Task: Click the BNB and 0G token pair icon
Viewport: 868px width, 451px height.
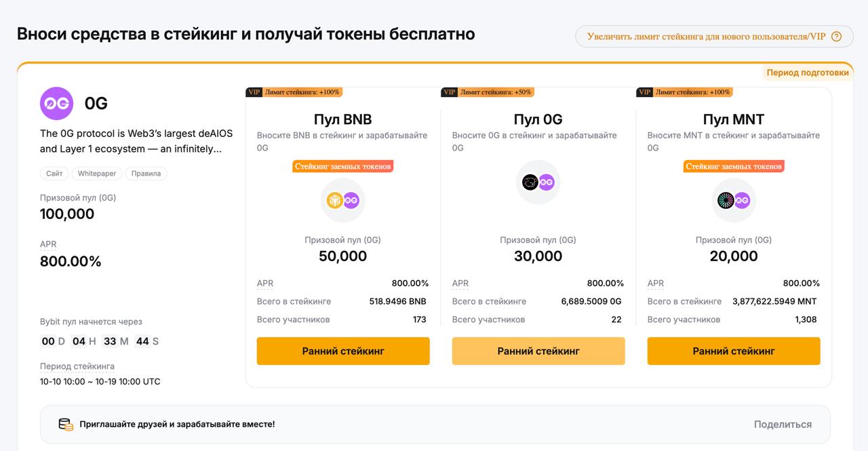Action: click(x=342, y=200)
